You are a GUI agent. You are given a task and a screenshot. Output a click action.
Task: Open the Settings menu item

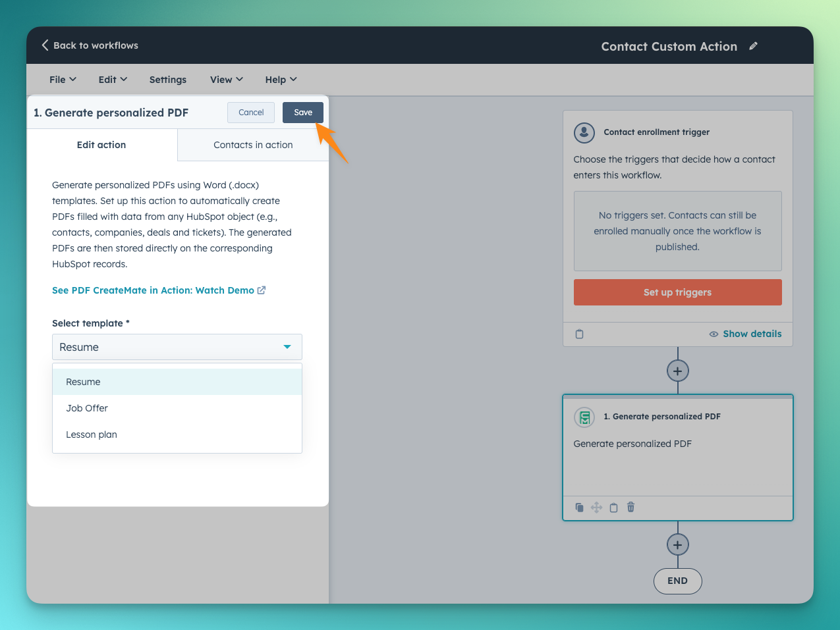(x=167, y=79)
